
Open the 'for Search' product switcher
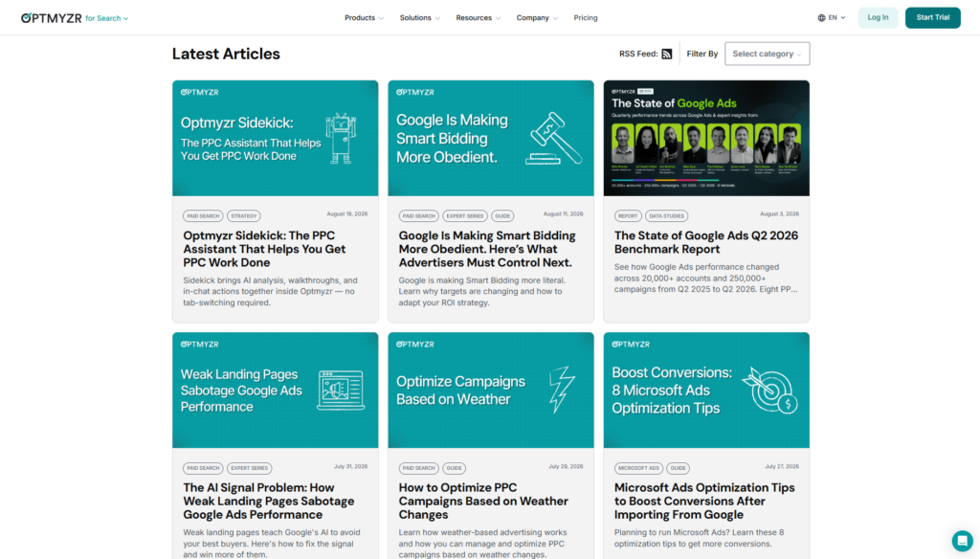pyautogui.click(x=107, y=19)
